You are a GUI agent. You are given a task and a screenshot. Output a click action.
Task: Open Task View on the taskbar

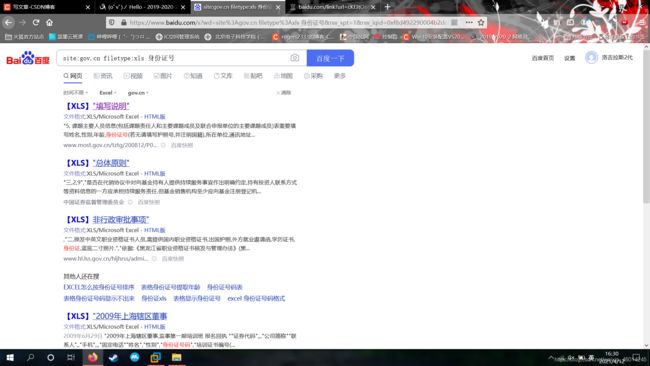(x=71, y=357)
